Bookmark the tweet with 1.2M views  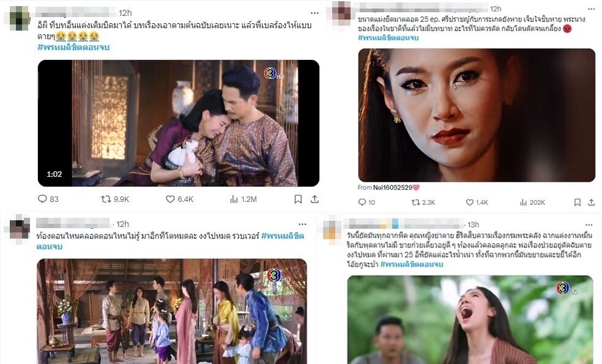click(x=298, y=199)
